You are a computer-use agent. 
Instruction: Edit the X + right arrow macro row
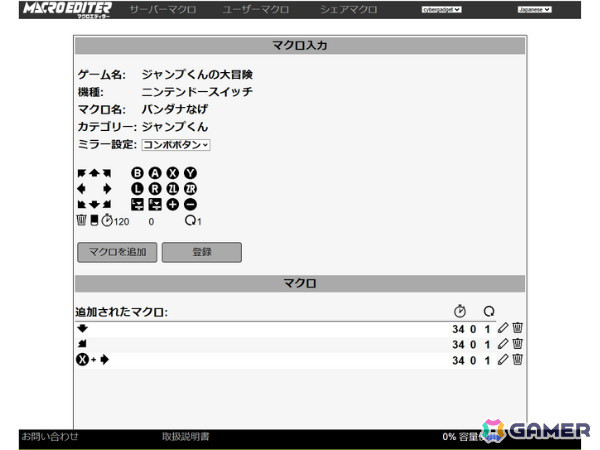point(503,359)
